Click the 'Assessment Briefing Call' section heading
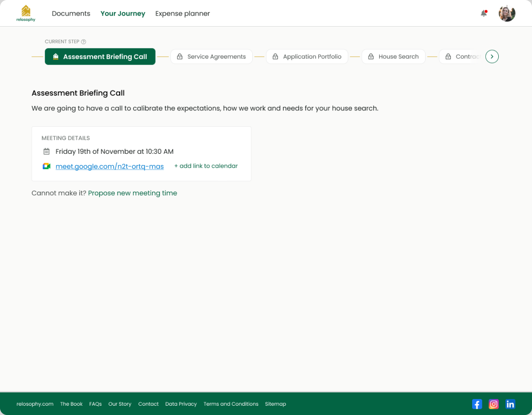 (x=78, y=93)
